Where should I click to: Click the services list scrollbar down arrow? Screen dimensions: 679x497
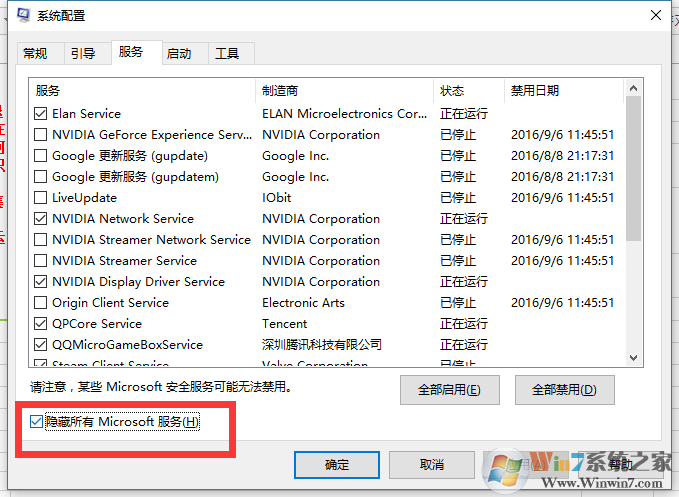tap(633, 357)
